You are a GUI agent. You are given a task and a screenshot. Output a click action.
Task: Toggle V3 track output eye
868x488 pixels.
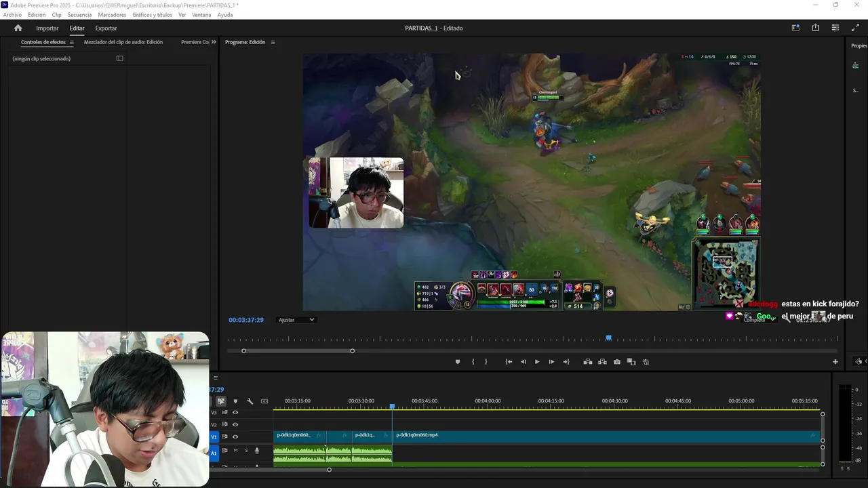pyautogui.click(x=235, y=412)
